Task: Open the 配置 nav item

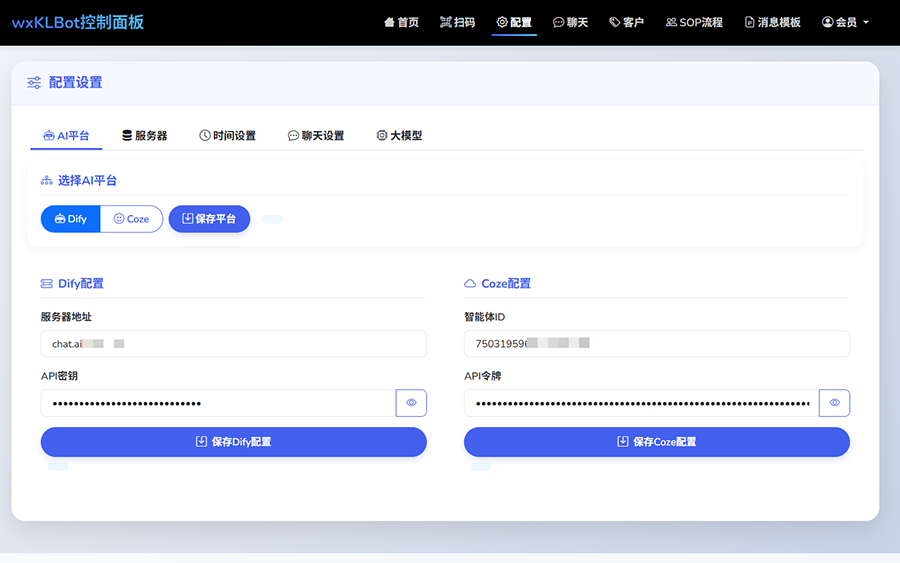Action: 514,22
